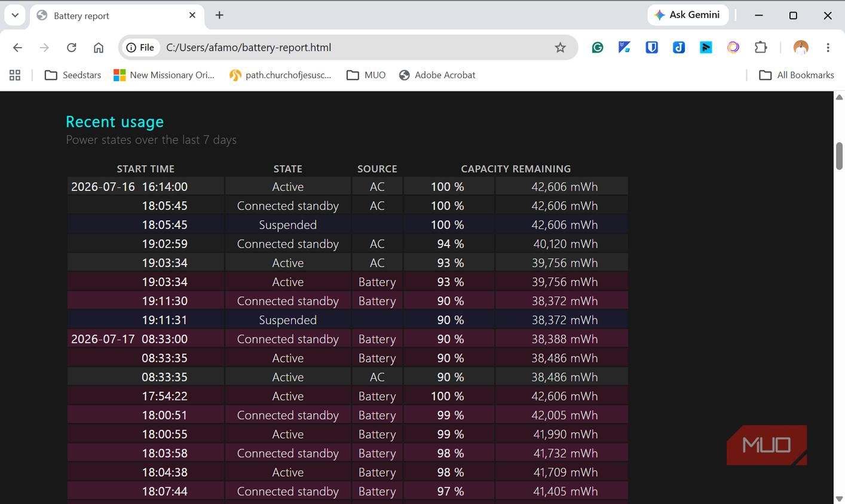Open the Extensions puzzle piece menu

[761, 48]
